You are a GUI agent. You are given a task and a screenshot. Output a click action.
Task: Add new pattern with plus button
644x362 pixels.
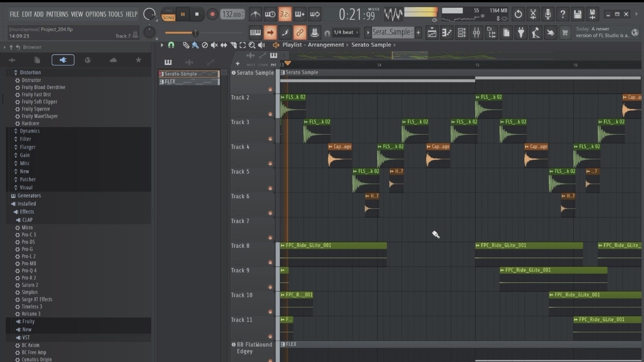pos(418,32)
